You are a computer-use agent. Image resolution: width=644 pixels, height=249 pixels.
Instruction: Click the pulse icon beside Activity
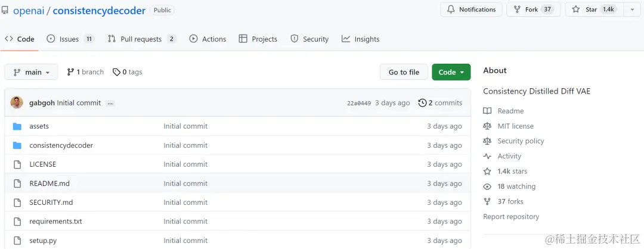click(487, 156)
